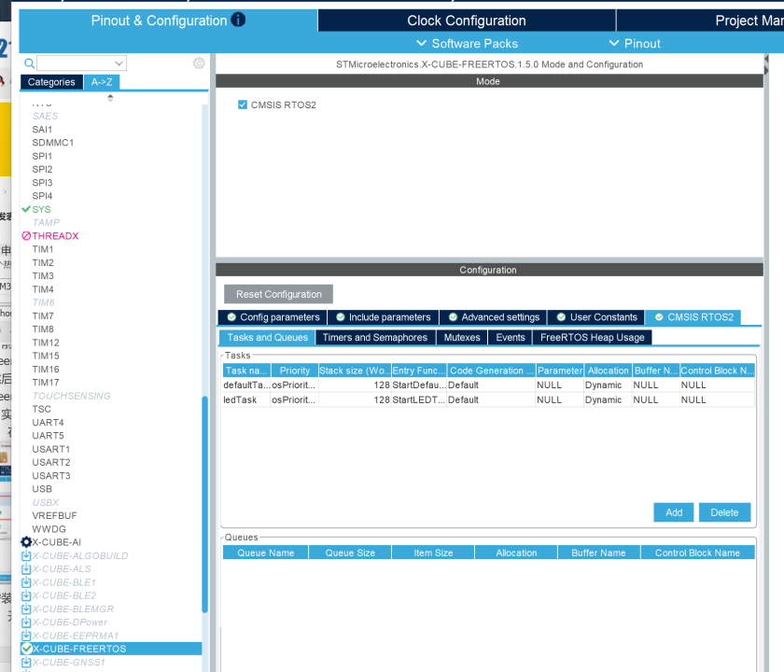The image size is (784, 672).
Task: Open the Events sub-tab
Action: [511, 338]
